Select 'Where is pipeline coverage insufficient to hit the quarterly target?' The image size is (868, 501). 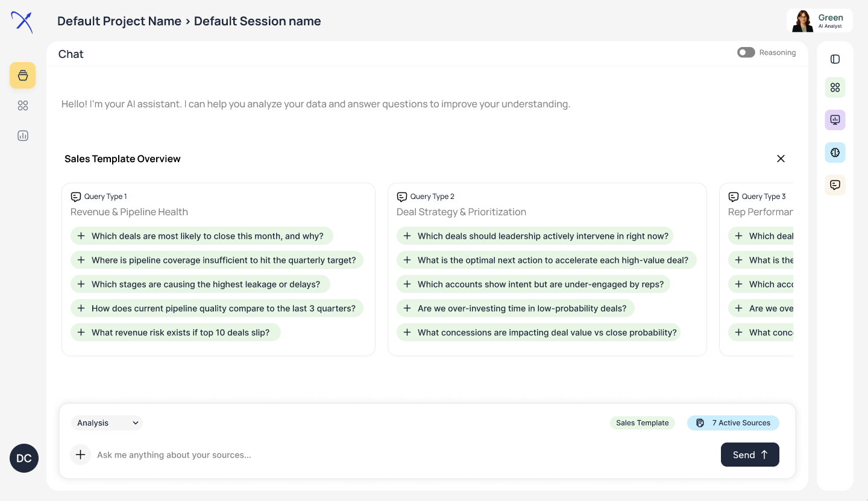[x=217, y=260]
